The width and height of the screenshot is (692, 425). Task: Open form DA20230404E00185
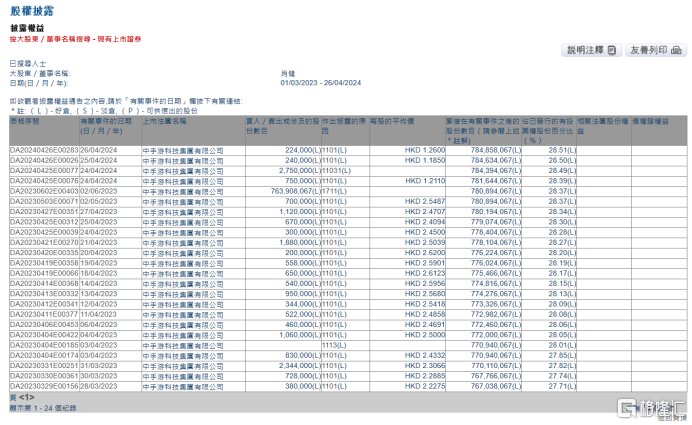pyautogui.click(x=44, y=345)
